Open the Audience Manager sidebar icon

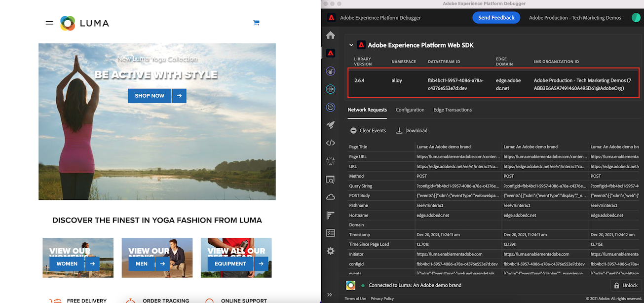point(331,89)
